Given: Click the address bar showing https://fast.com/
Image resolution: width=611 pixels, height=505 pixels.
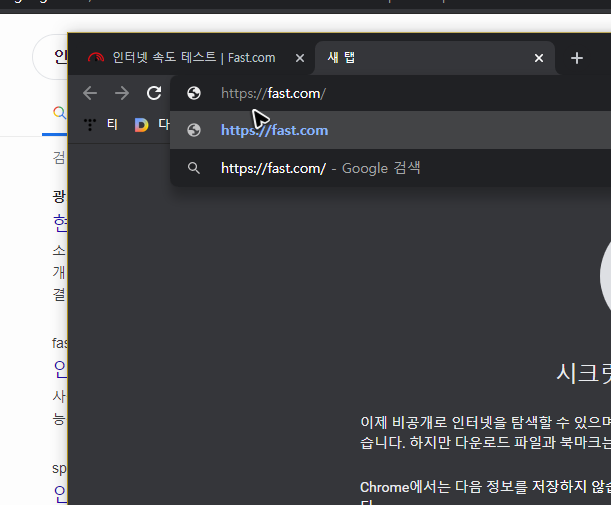Looking at the screenshot, I should (x=390, y=93).
